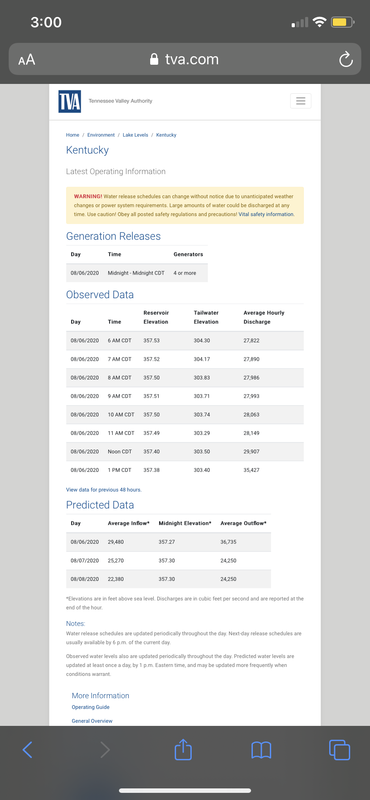Viewport: 370px width, 800px height.
Task: Select '4 or more' generators cell
Action: (185, 273)
